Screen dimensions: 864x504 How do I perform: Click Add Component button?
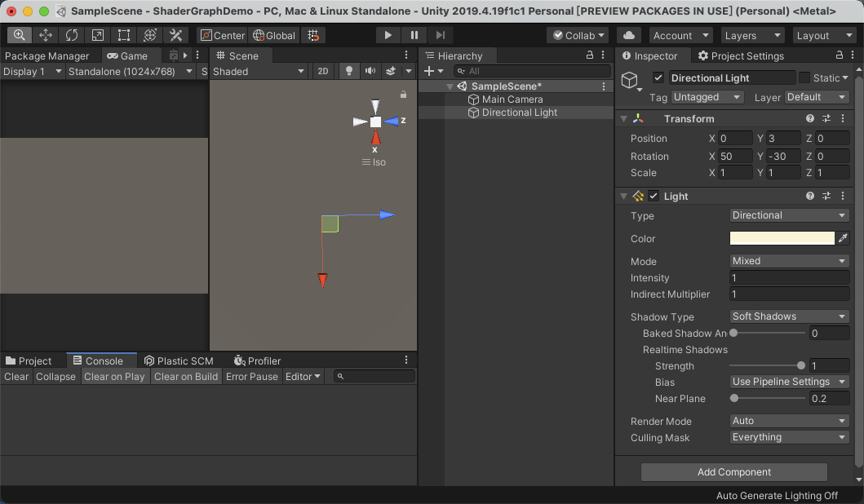point(734,472)
